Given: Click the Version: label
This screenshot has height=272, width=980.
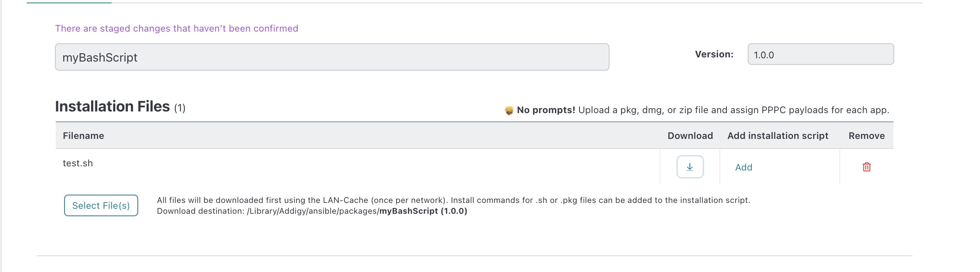Looking at the screenshot, I should pos(714,54).
